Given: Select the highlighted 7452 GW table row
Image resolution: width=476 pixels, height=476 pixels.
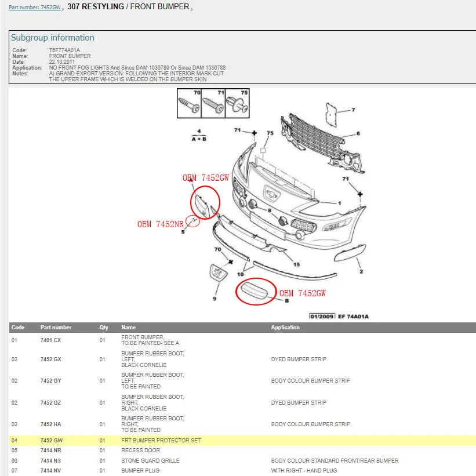Looking at the screenshot, I should tap(242, 440).
